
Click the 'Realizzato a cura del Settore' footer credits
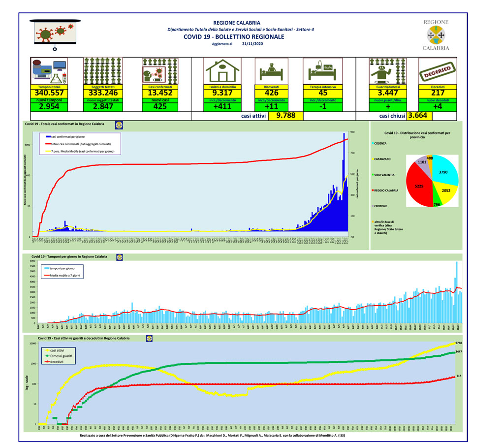[x=212, y=436]
